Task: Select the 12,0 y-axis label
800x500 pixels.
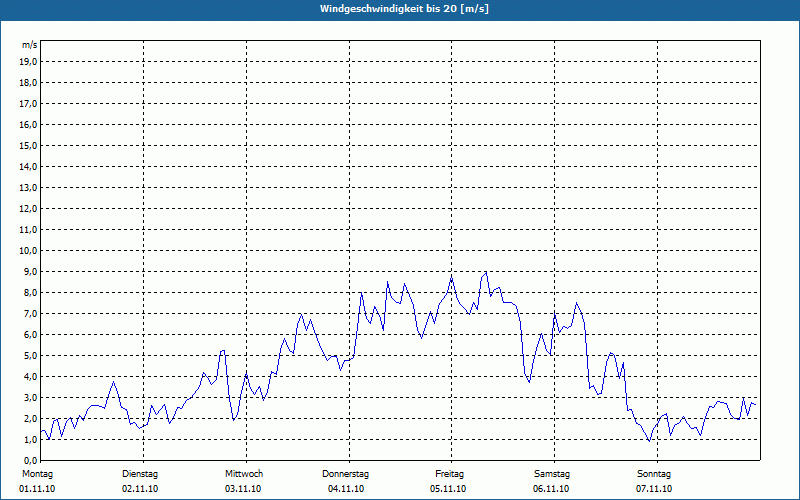Action: point(28,209)
